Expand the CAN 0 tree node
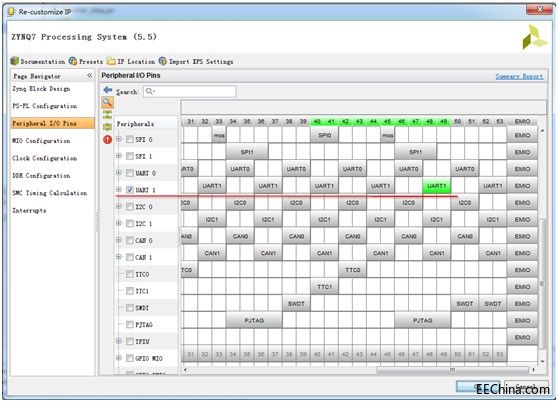The width and height of the screenshot is (558, 402). tap(119, 240)
